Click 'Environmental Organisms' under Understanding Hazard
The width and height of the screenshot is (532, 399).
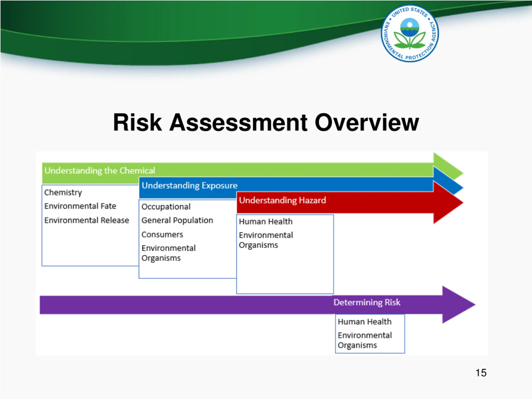pos(266,240)
